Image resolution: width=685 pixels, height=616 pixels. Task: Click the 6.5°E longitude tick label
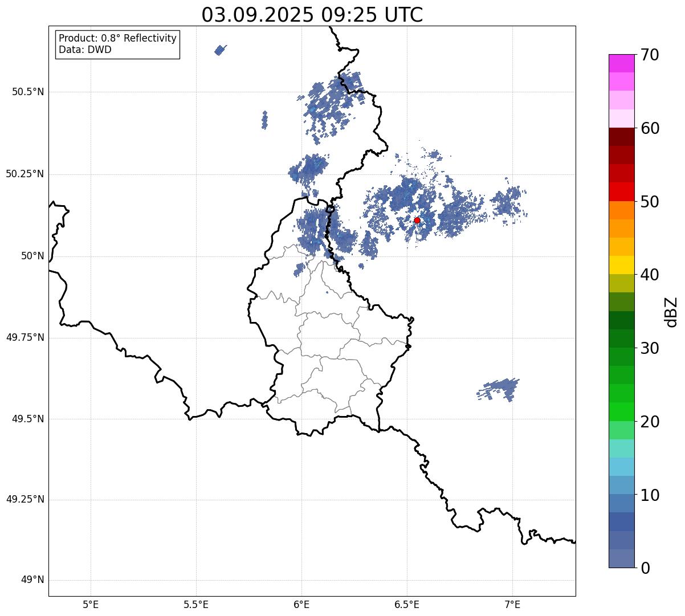click(407, 604)
